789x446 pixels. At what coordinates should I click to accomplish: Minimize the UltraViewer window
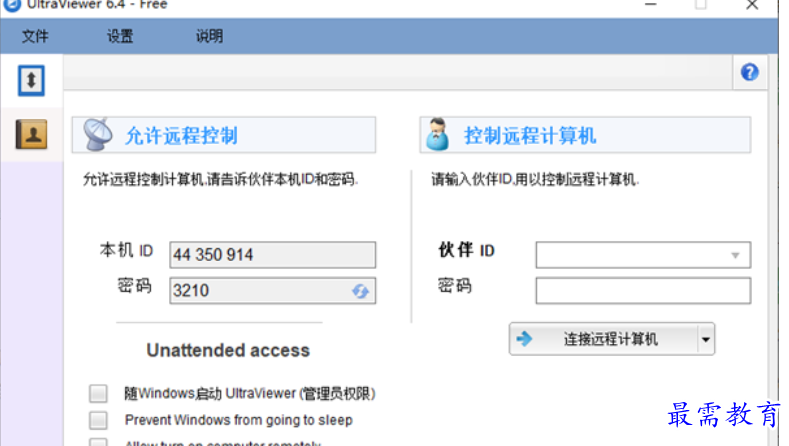(x=651, y=5)
